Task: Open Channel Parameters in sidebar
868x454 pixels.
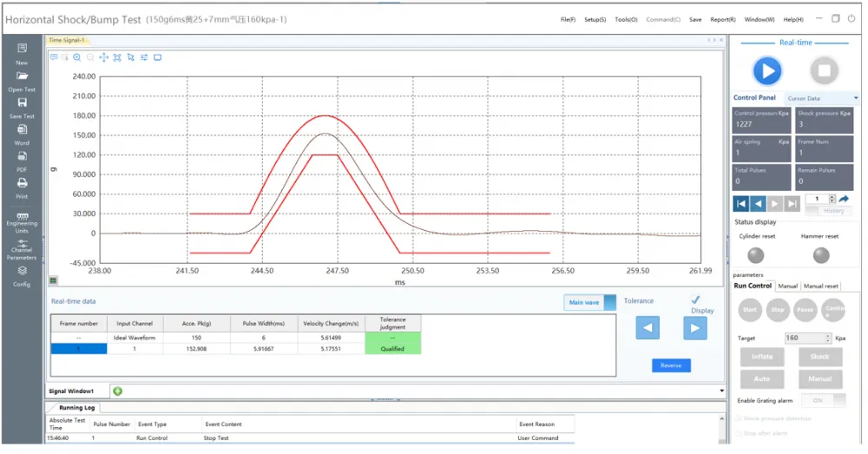Action: (x=22, y=242)
